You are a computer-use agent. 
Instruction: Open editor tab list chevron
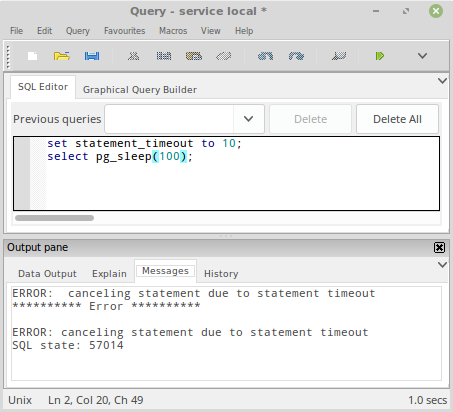tap(442, 81)
